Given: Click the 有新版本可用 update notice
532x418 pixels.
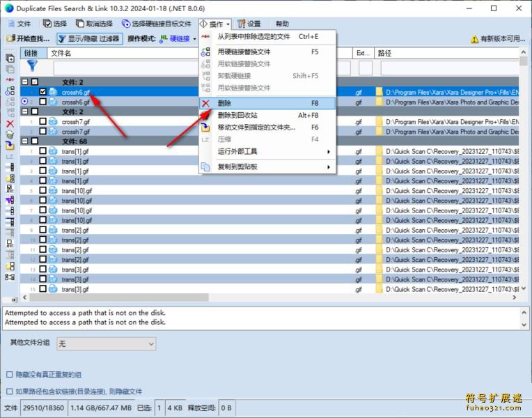Looking at the screenshot, I should (x=498, y=39).
